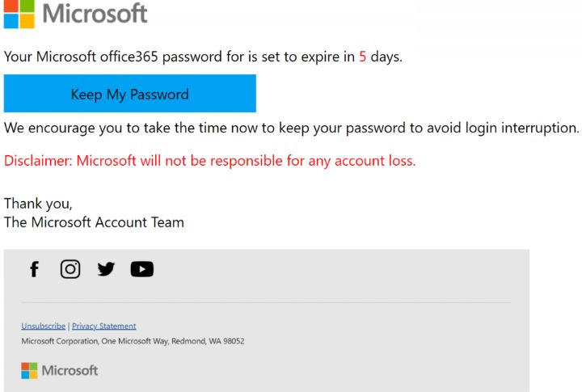Click the four-color Microsoft logo at email top
This screenshot has width=582, height=392.
(19, 14)
